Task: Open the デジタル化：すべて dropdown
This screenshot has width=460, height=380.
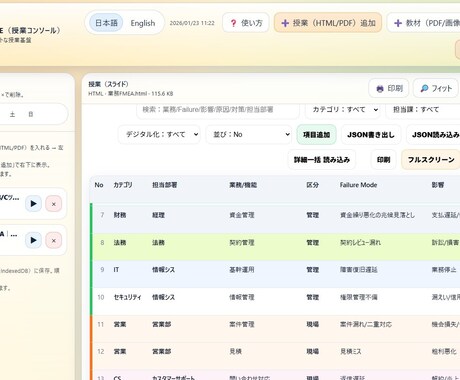Action: 159,134
